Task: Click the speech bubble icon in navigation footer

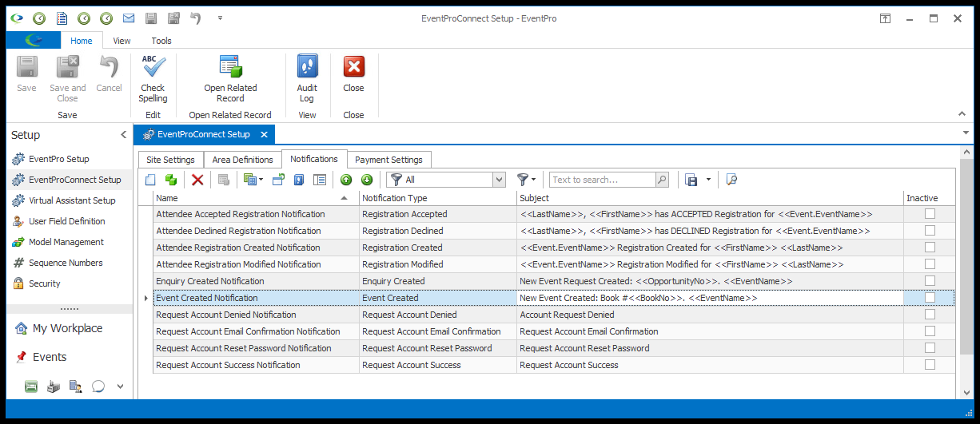Action: pos(98,386)
